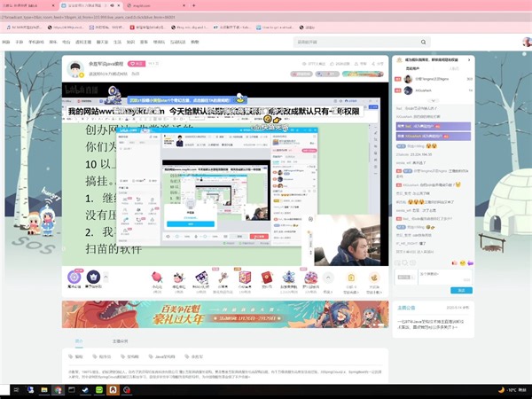Screen dimensions: 532x399
Task: Close the first browser tab
Action: (x=53, y=5)
